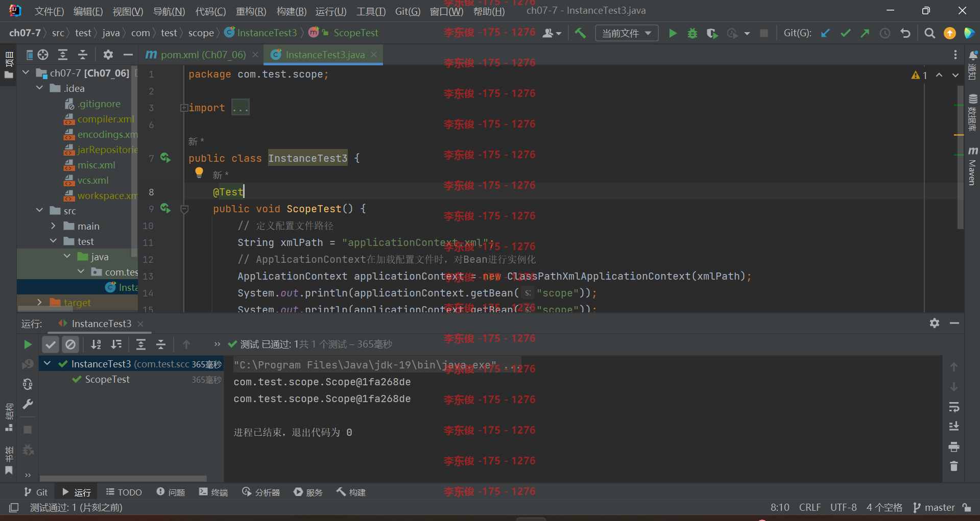Hide the project tool window
This screenshot has height=521, width=980.
point(128,55)
